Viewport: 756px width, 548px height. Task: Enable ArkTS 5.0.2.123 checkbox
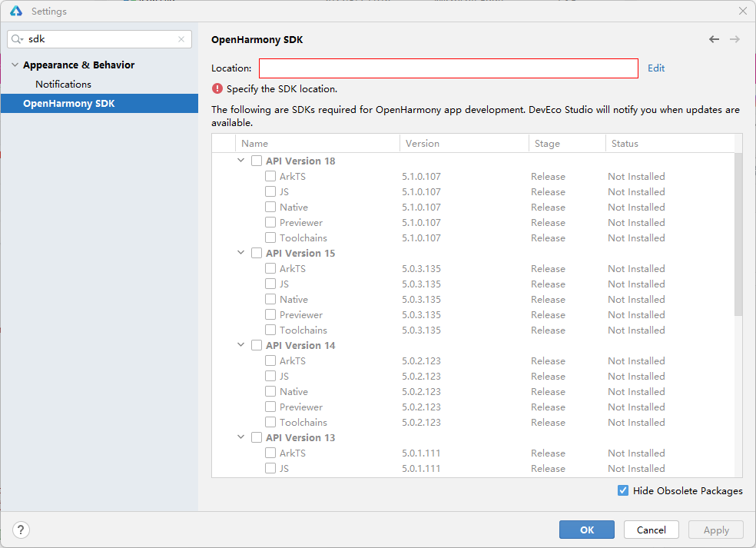[270, 360]
